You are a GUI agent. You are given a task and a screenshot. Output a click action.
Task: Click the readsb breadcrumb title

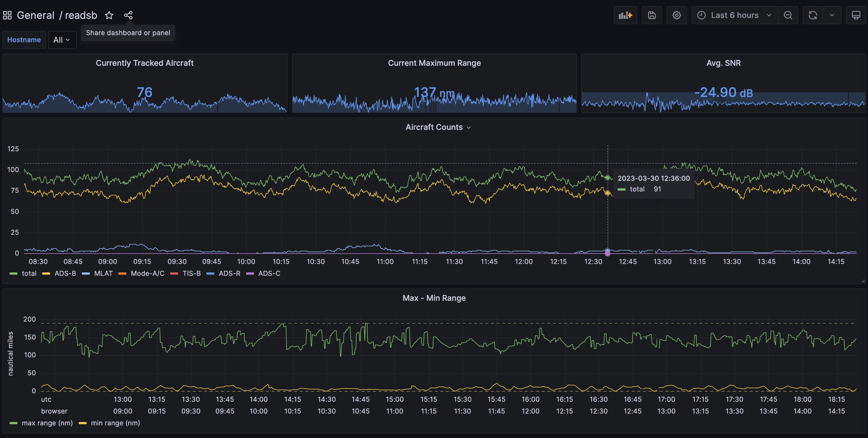pos(81,15)
